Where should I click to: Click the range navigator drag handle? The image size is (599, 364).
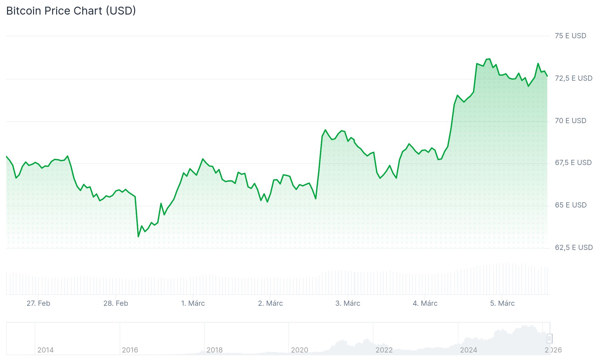click(x=550, y=338)
